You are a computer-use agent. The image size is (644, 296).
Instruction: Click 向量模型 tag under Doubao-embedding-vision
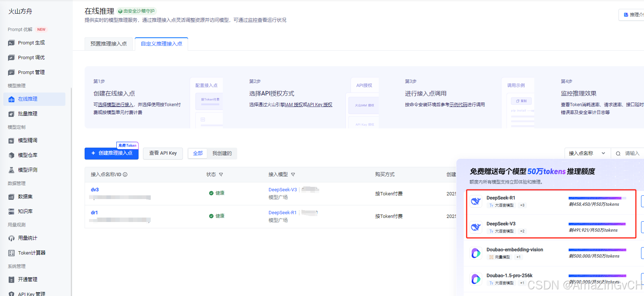[500, 257]
